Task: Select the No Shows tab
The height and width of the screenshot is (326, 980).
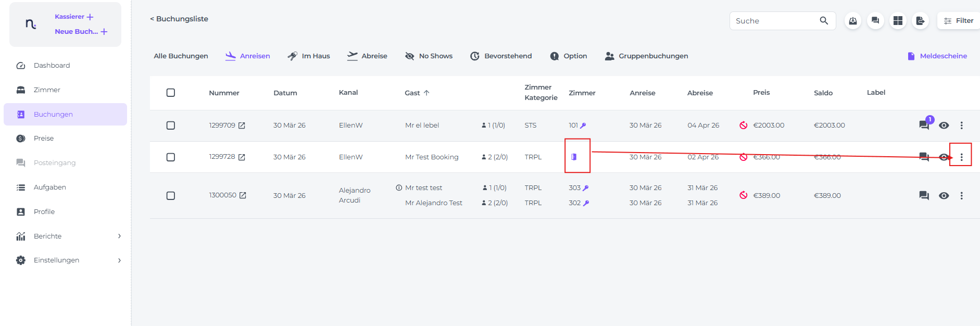Action: [x=429, y=56]
